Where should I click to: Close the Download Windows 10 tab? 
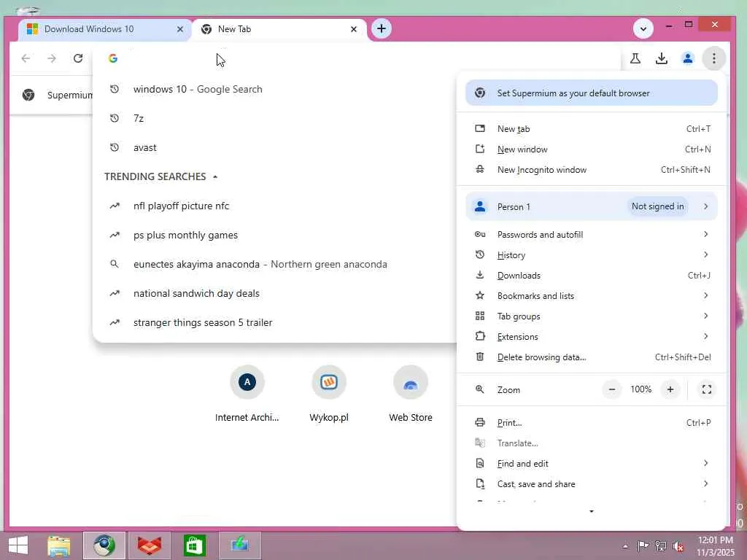[x=180, y=29]
